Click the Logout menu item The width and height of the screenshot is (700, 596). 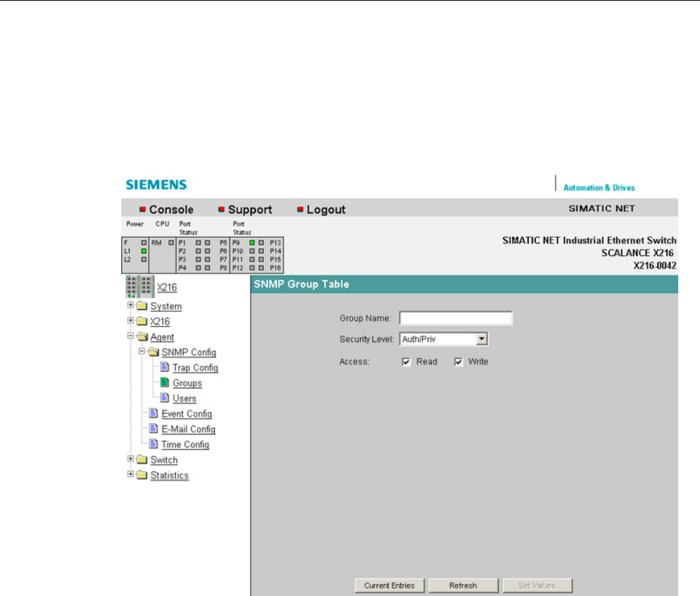326,210
